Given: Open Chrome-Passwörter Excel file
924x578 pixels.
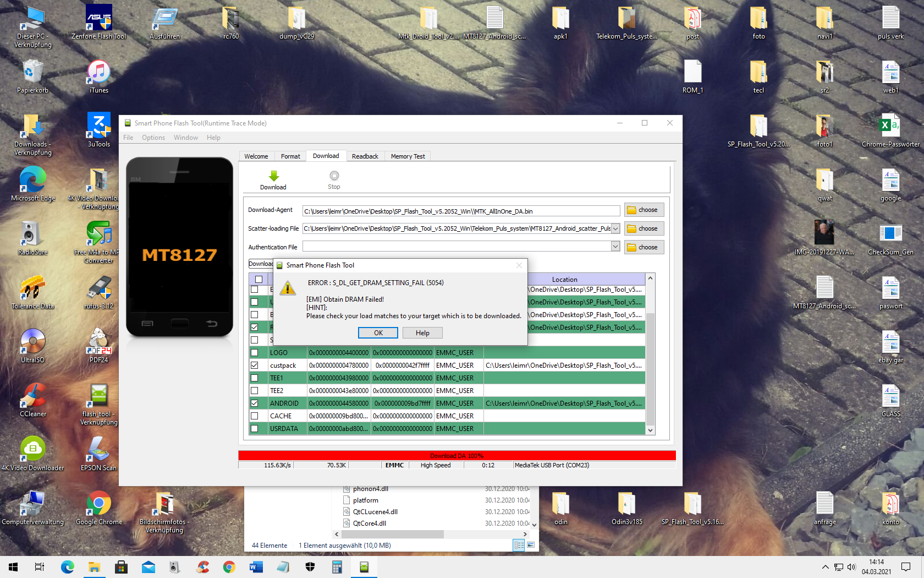Looking at the screenshot, I should click(891, 130).
